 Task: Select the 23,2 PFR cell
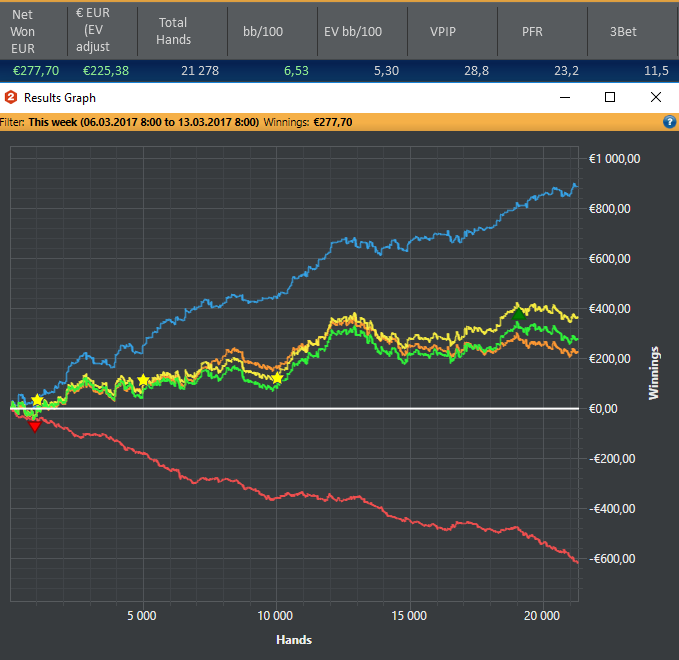click(x=566, y=71)
